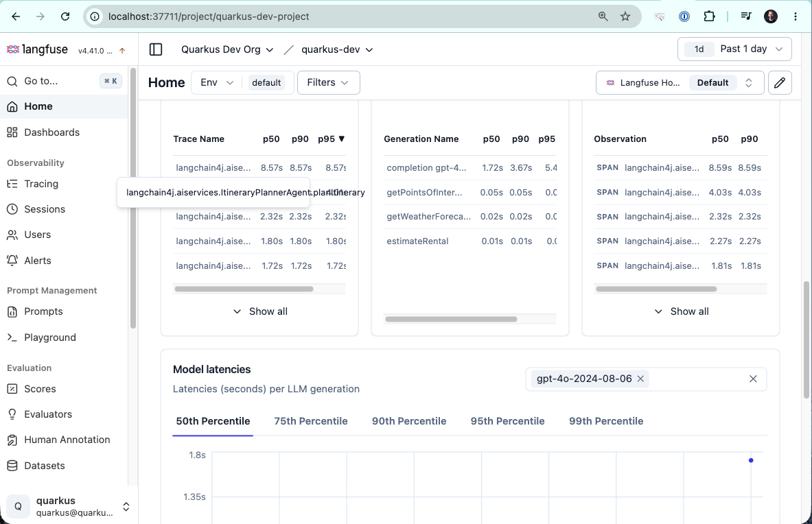Switch to 90th Percentile tab
This screenshot has width=812, height=524.
tap(409, 422)
